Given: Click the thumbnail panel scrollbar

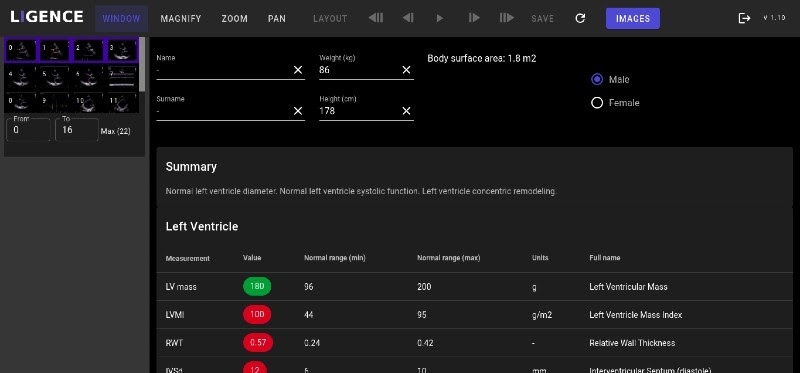Looking at the screenshot, I should [x=142, y=64].
